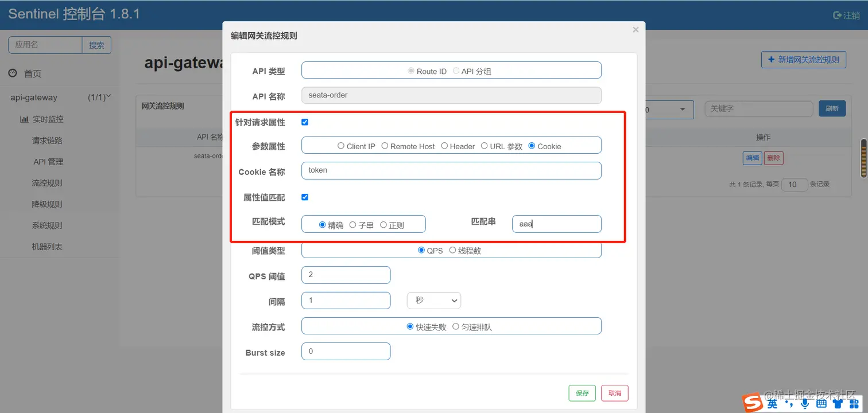Click the 刷新 refresh button

pyautogui.click(x=832, y=108)
